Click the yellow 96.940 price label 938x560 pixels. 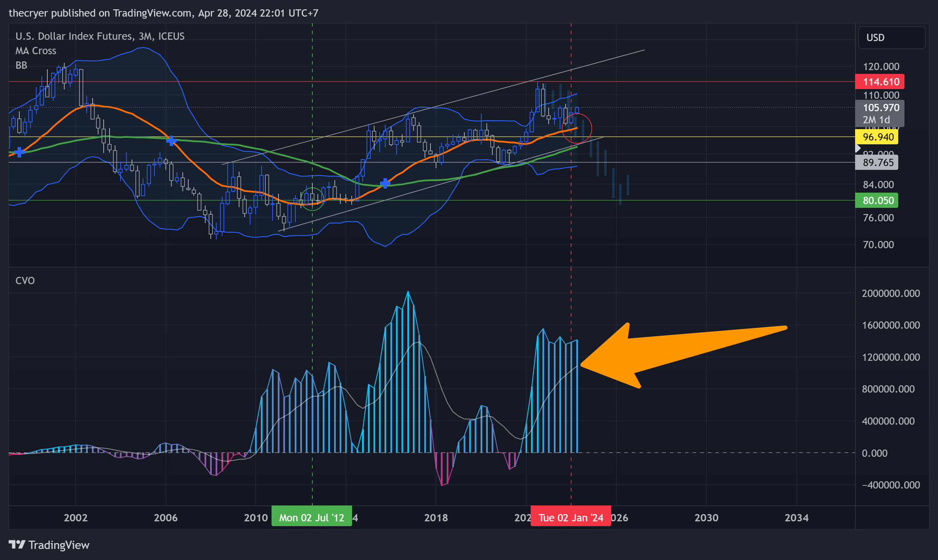pyautogui.click(x=877, y=137)
